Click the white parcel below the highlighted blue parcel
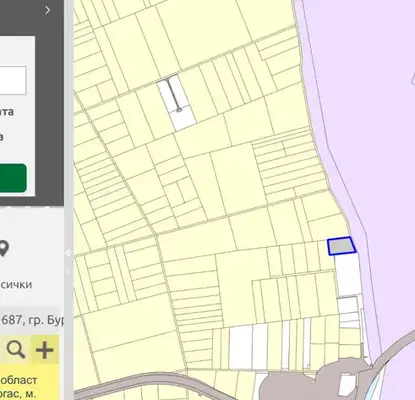The image size is (415, 400). 348,274
